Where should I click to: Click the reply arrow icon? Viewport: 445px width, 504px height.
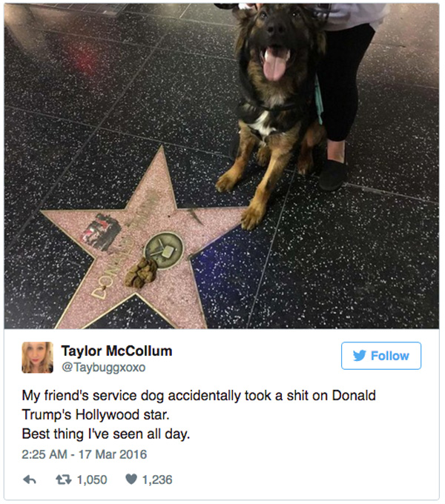[x=30, y=480]
